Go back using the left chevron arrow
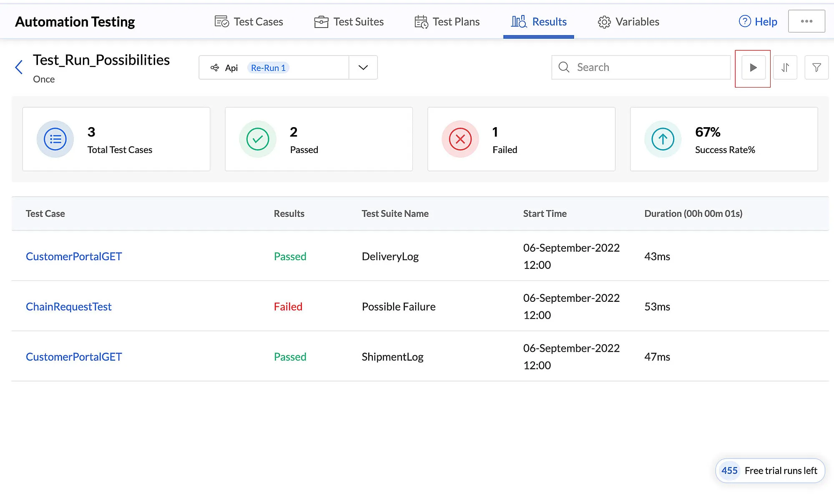The image size is (834, 504). (x=19, y=67)
